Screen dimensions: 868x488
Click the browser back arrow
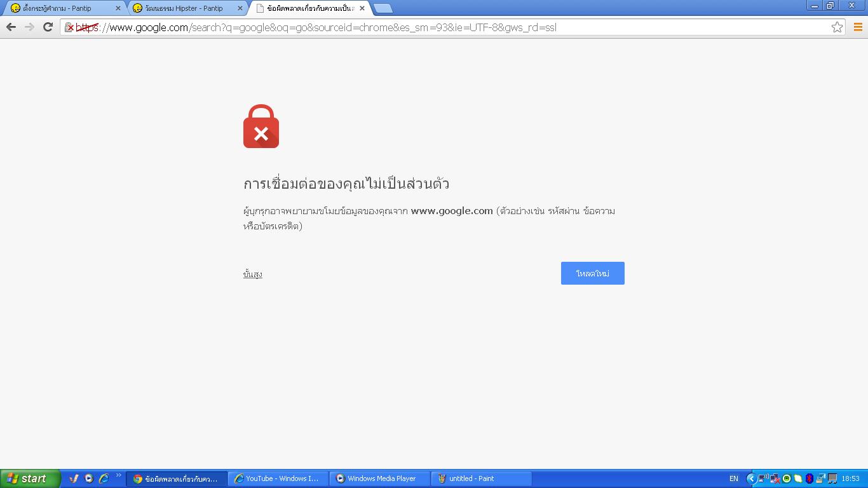11,27
